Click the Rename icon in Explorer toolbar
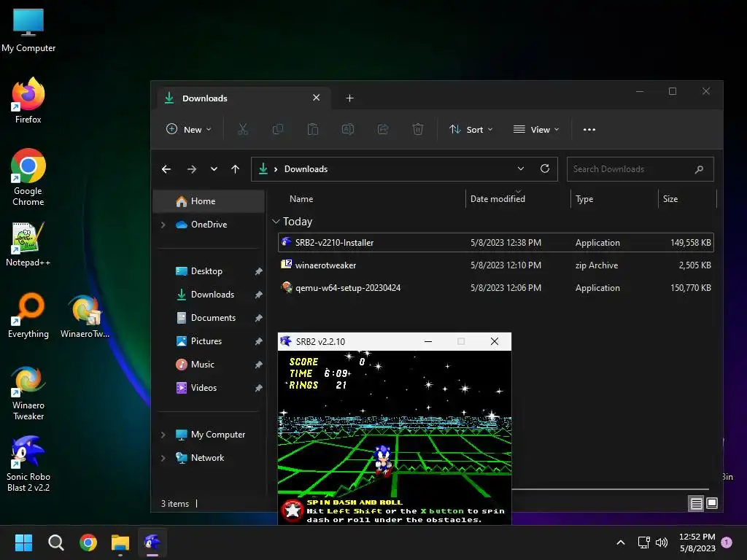Screen dimensions: 747x560 tap(348, 129)
